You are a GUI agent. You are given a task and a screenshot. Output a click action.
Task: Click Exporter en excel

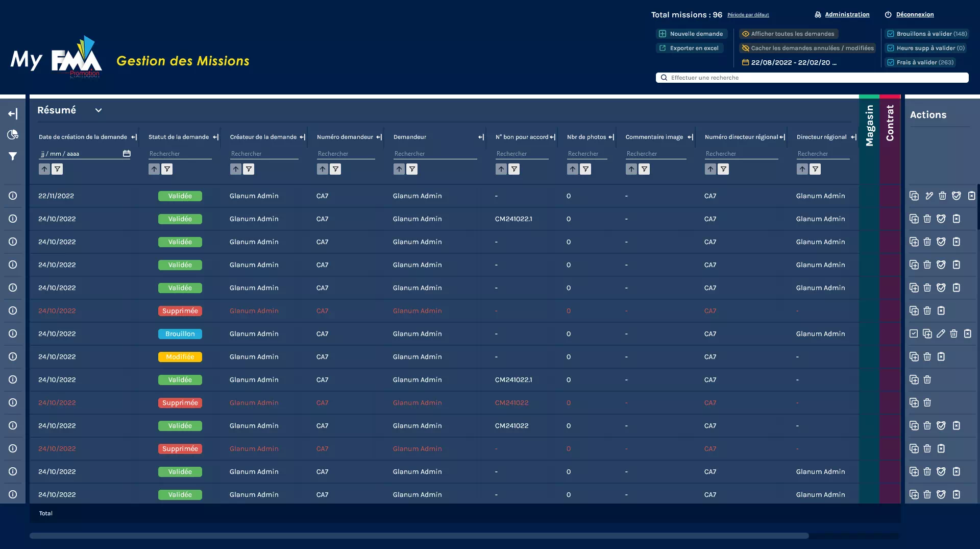coord(690,48)
